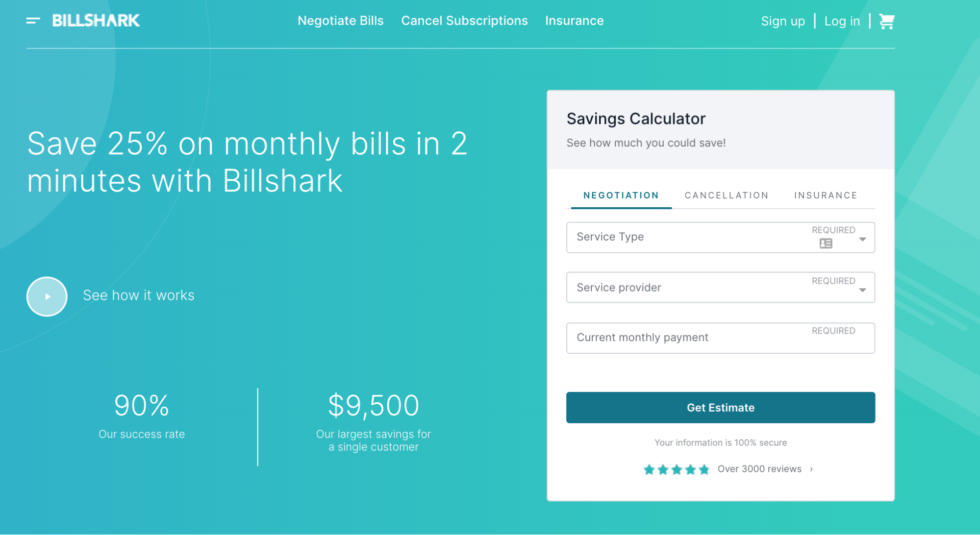
Task: Click the arrow next to Over 3000 reviews
Action: (811, 469)
